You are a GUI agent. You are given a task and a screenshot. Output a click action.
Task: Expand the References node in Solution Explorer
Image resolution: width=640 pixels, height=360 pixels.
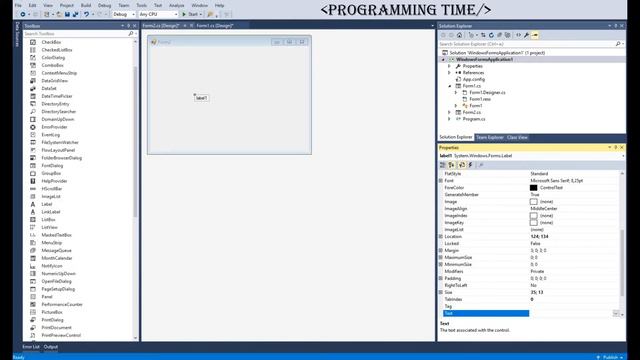[450, 73]
